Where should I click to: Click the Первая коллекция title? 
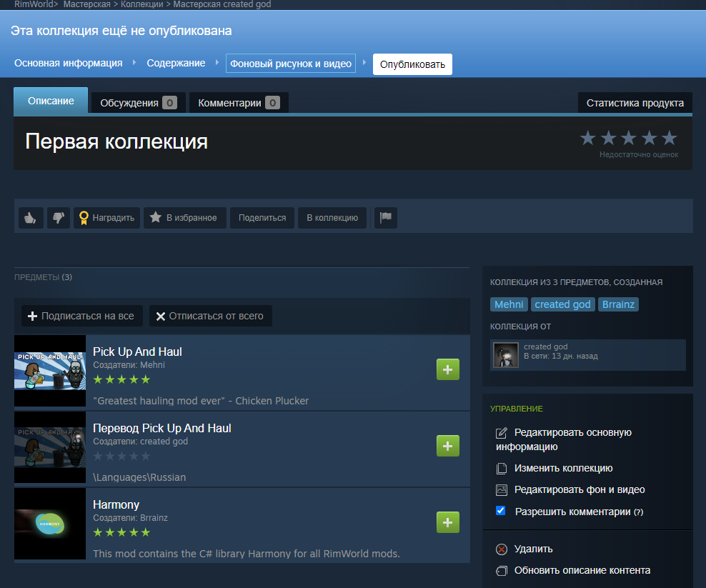click(x=116, y=141)
